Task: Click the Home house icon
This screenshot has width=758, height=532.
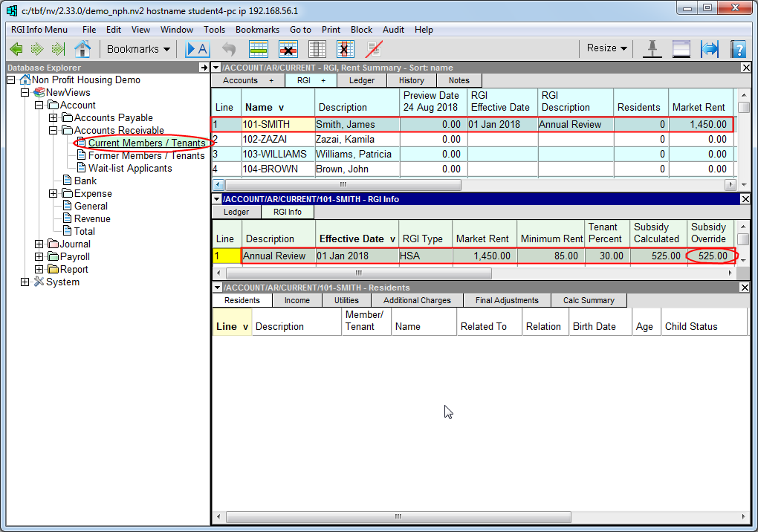Action: [x=82, y=49]
